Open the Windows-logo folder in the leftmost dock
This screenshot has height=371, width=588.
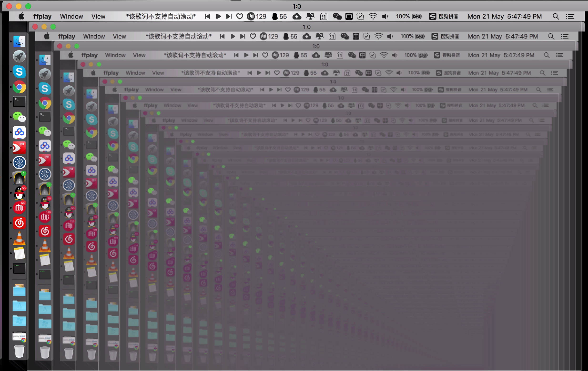[19, 321]
